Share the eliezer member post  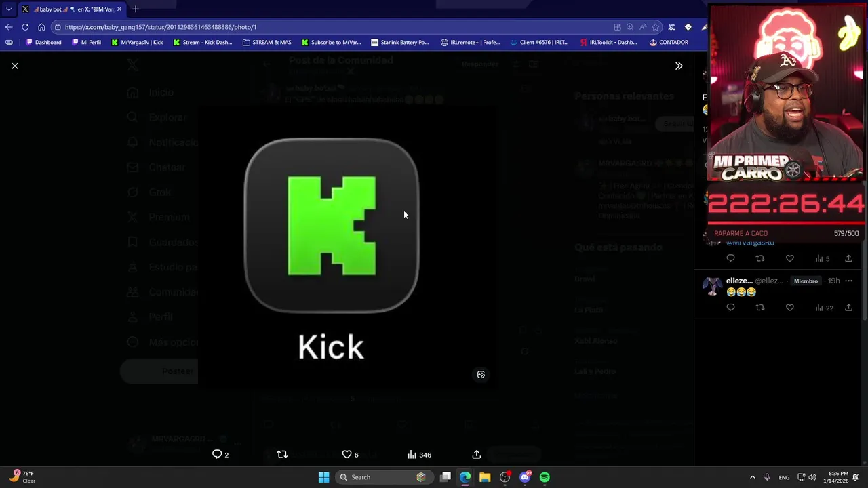point(848,308)
